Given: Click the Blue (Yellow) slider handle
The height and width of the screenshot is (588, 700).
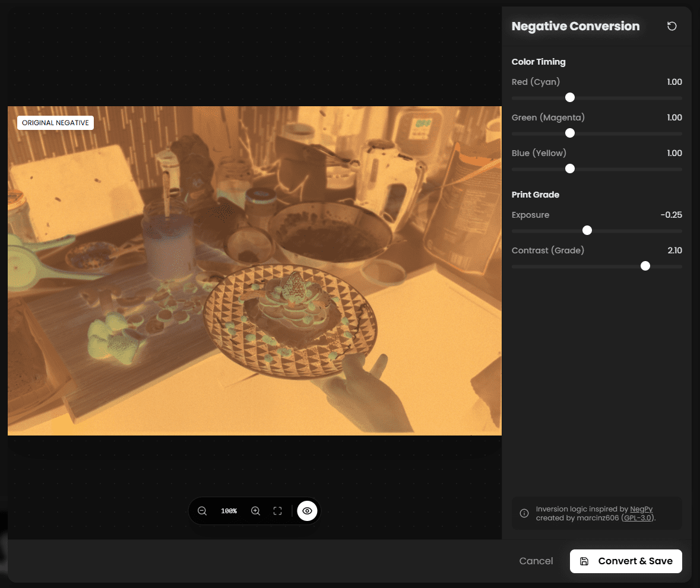Looking at the screenshot, I should [x=569, y=169].
